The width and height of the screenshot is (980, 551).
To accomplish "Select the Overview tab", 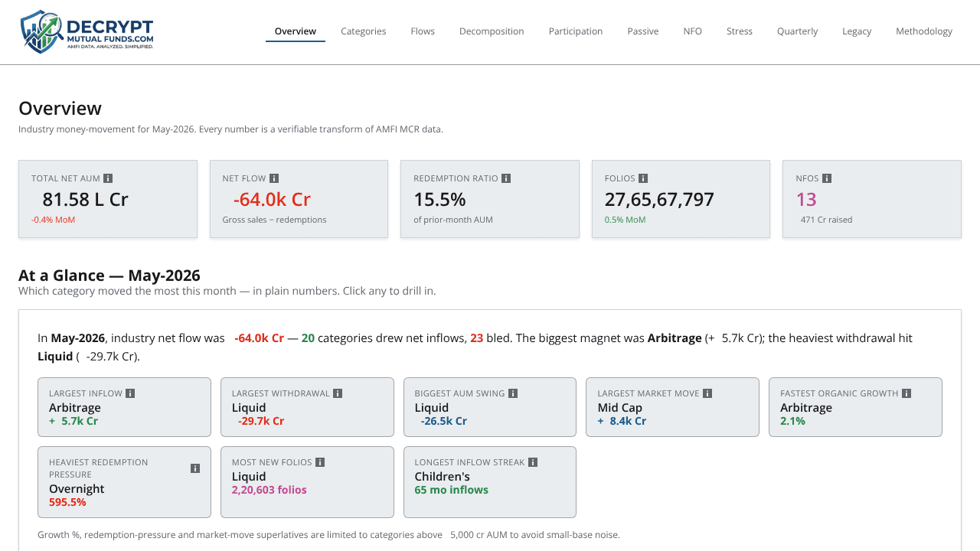I will pyautogui.click(x=296, y=31).
